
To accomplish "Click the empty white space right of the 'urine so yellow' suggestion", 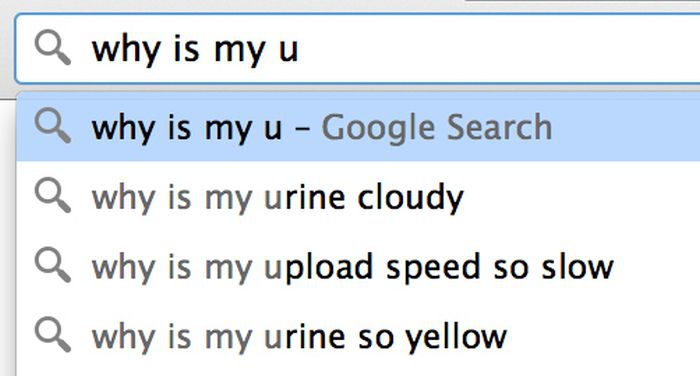I will (603, 336).
